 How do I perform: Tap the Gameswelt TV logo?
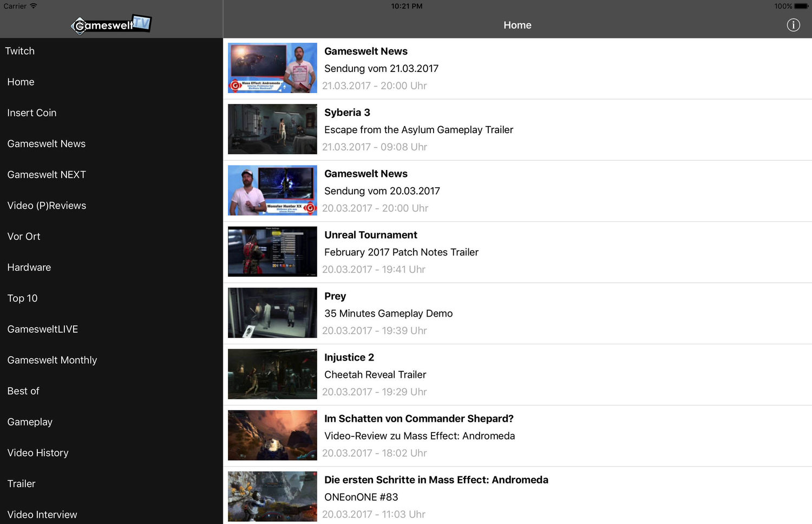111,24
